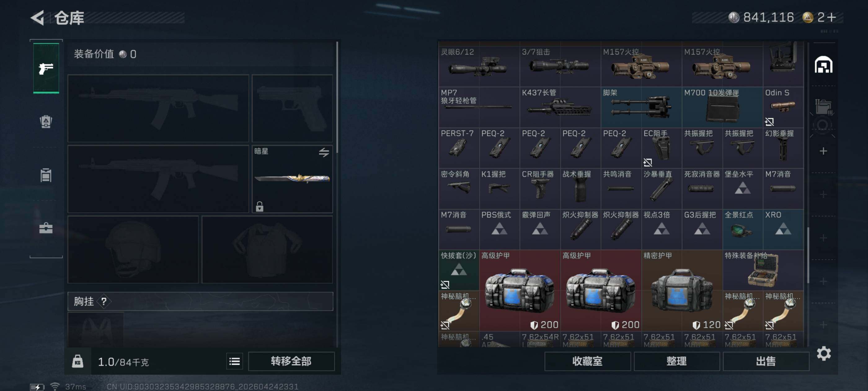Open the 收藏室 button

tap(587, 361)
